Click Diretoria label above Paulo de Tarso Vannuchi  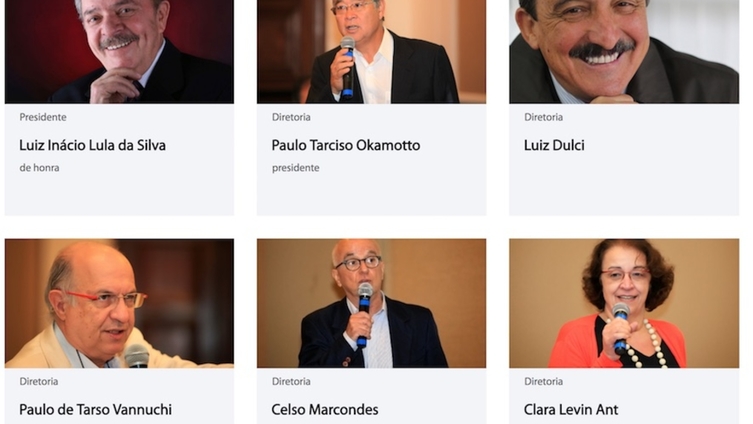pos(38,382)
